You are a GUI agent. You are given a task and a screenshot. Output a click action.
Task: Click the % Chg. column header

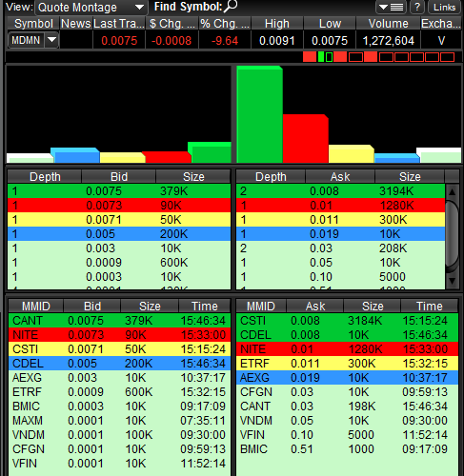[x=225, y=24]
